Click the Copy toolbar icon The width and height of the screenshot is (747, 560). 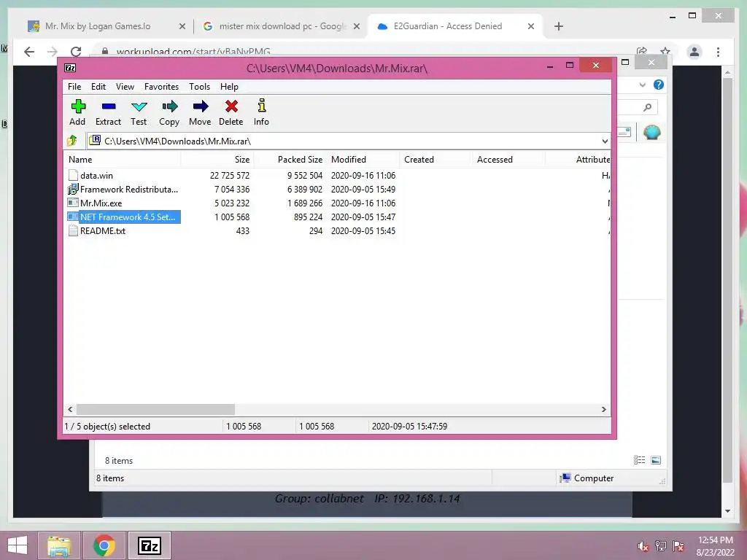[169, 106]
